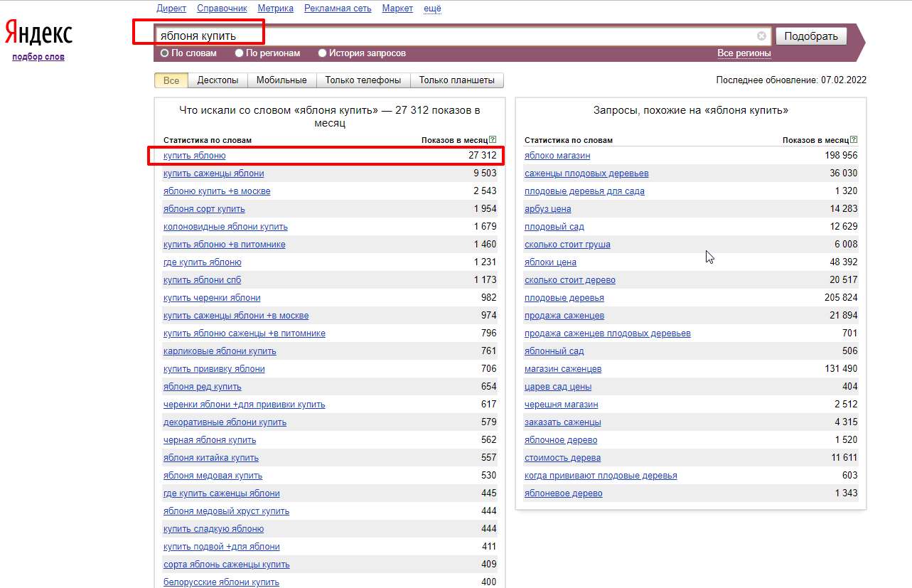Click the яблонный сад link
The width and height of the screenshot is (912, 588).
554,351
